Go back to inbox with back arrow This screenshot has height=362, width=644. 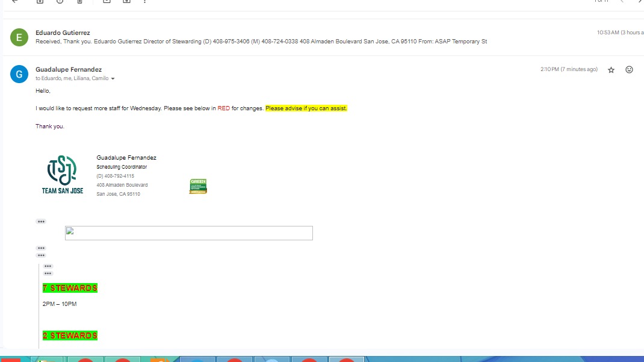(15, 2)
